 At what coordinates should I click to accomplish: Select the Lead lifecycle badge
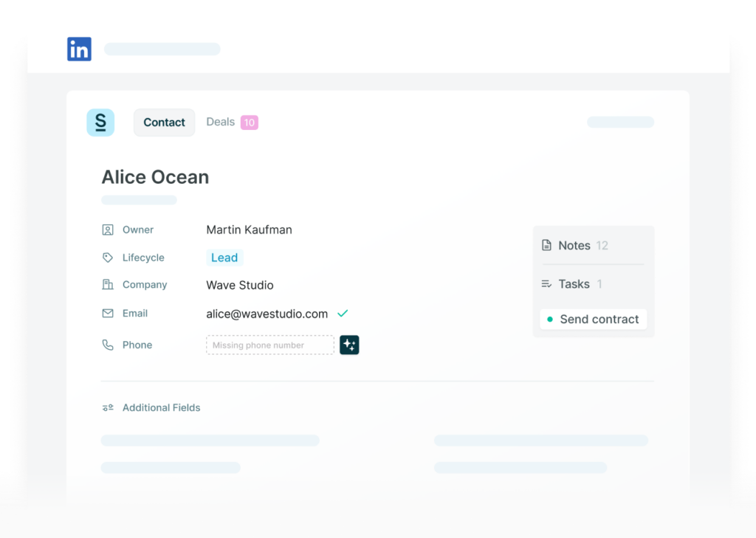click(x=224, y=258)
